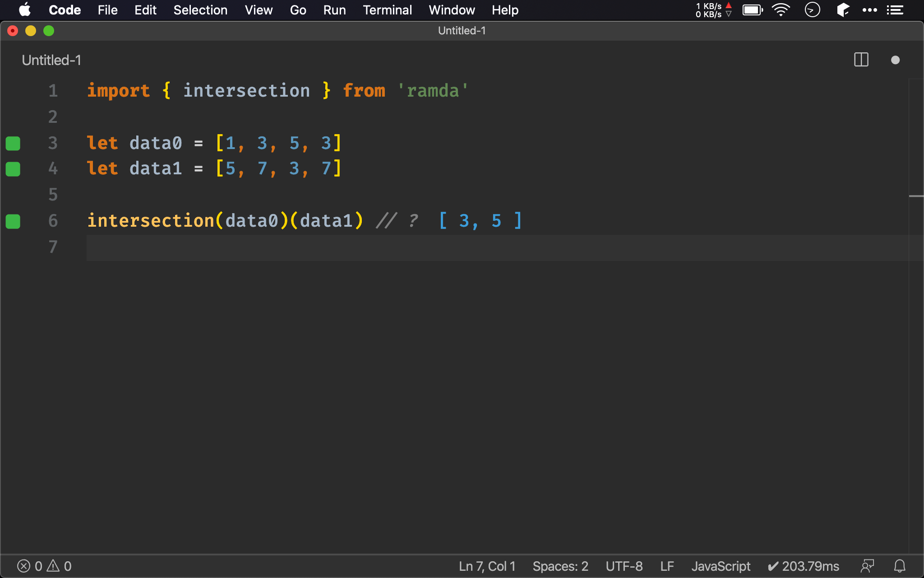
Task: Open the Run menu
Action: (x=334, y=10)
